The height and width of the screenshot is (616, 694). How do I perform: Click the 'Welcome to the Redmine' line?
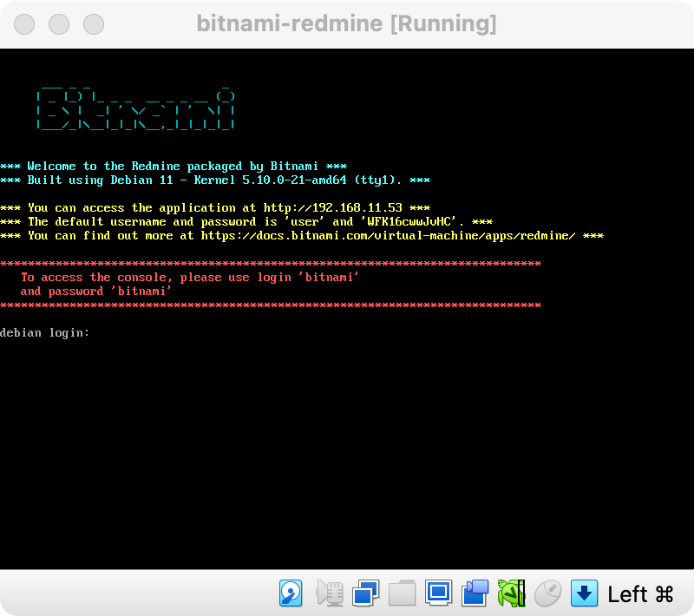(x=173, y=167)
